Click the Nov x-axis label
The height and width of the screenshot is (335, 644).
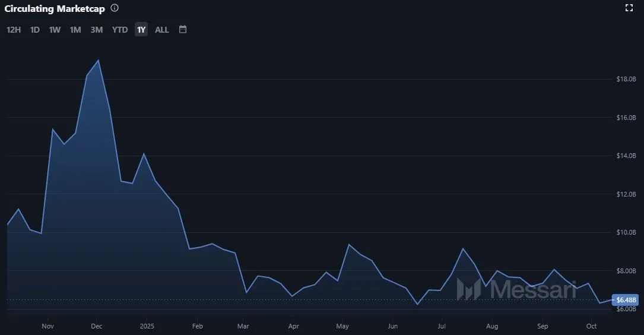(x=49, y=326)
